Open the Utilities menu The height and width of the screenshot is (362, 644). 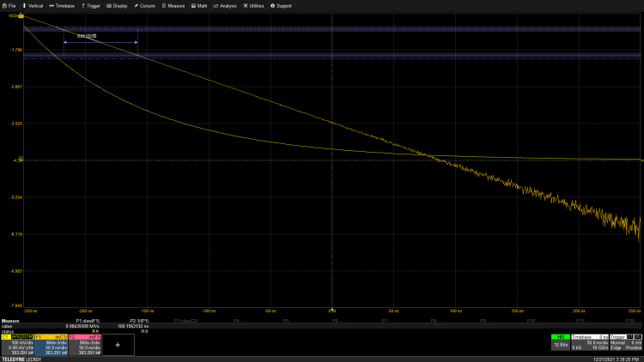[253, 5]
